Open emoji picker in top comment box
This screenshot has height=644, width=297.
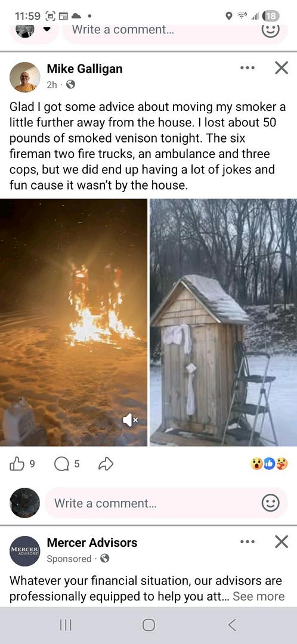coord(271,30)
